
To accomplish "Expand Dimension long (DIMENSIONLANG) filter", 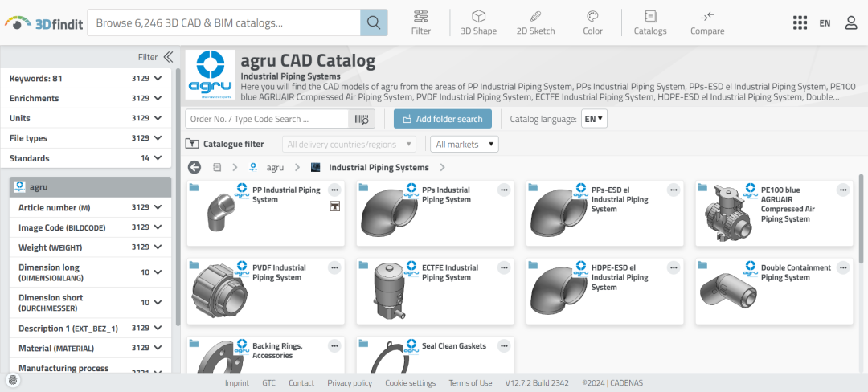I will (x=90, y=272).
